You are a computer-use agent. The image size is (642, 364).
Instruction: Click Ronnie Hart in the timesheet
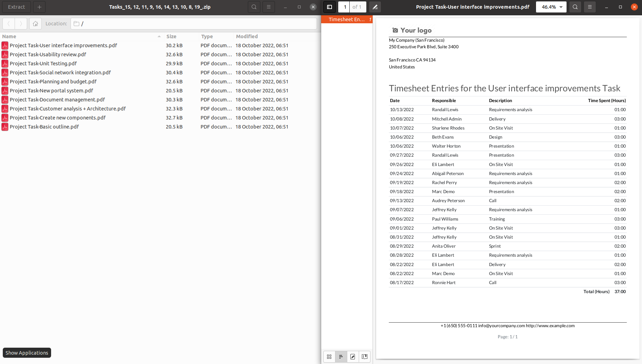click(444, 283)
